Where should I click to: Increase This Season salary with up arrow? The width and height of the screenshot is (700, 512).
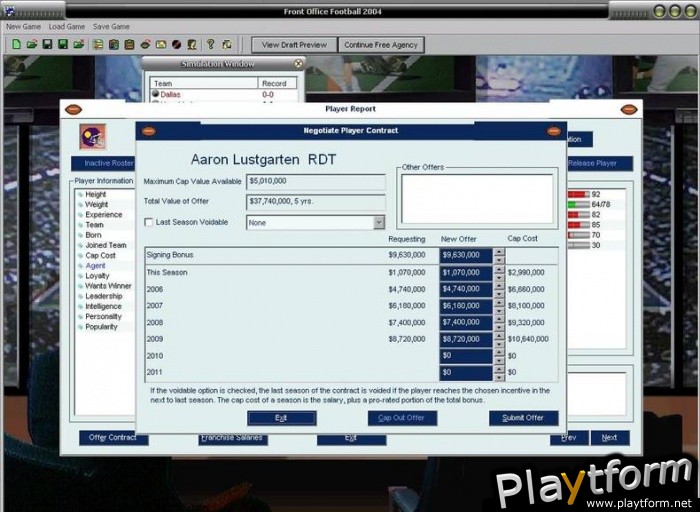[x=499, y=269]
